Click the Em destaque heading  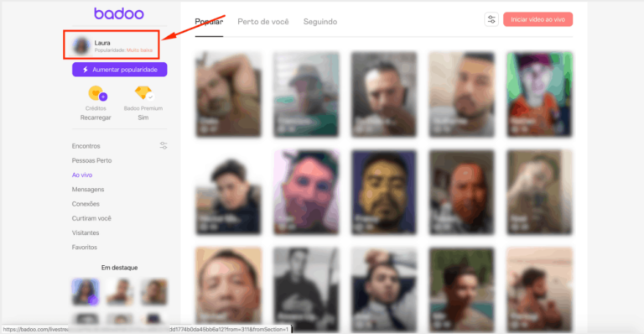click(x=120, y=268)
